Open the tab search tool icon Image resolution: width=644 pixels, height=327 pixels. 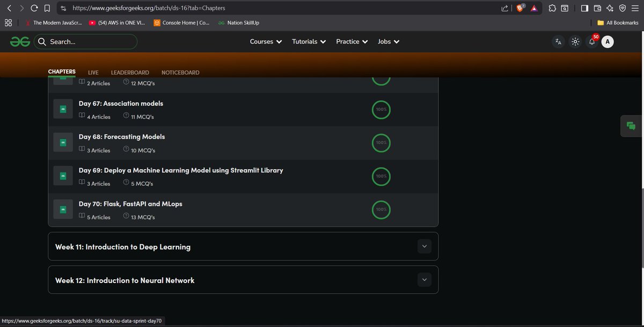[x=565, y=9]
